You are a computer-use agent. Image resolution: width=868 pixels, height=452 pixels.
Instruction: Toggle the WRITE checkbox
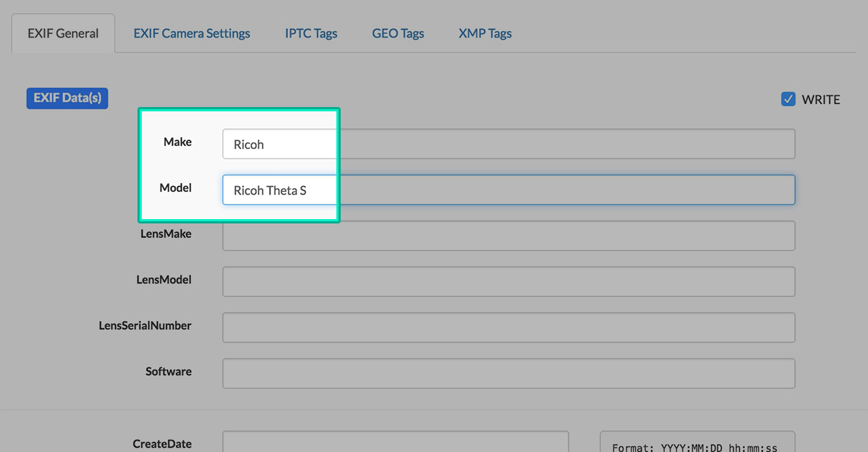pos(788,99)
